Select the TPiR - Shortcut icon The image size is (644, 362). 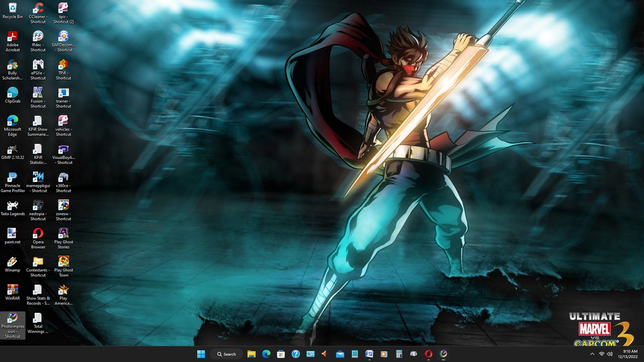click(x=63, y=69)
